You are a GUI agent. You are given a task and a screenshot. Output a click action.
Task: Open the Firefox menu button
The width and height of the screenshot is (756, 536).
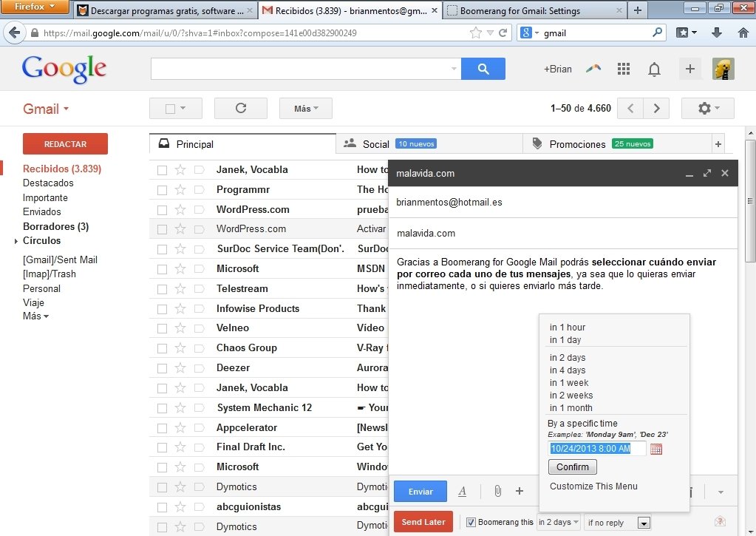(35, 7)
